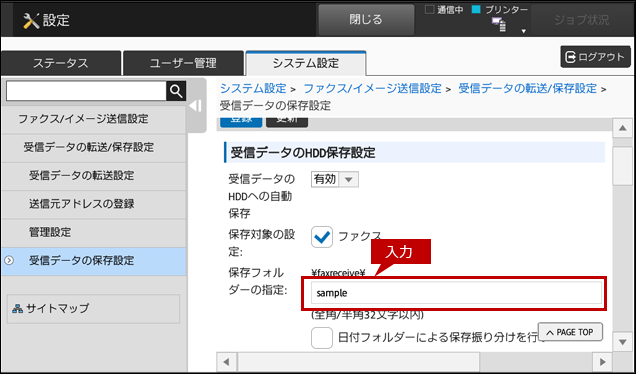The image size is (636, 374).
Task: Click the sitemap tree icon
Action: coord(17,309)
